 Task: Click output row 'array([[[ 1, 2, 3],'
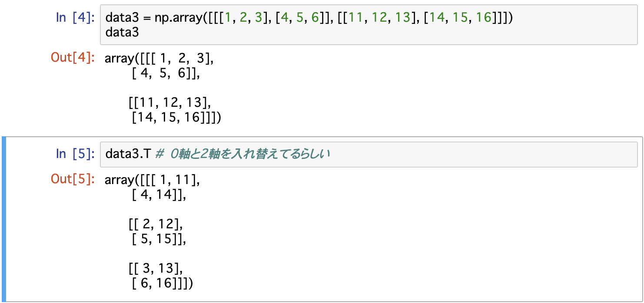159,59
